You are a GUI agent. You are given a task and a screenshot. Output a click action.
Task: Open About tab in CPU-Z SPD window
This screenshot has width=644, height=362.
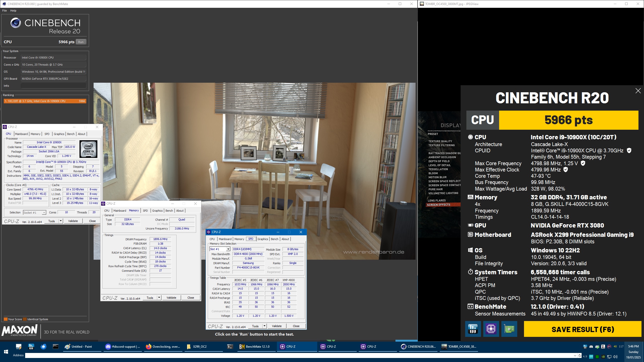tap(285, 239)
